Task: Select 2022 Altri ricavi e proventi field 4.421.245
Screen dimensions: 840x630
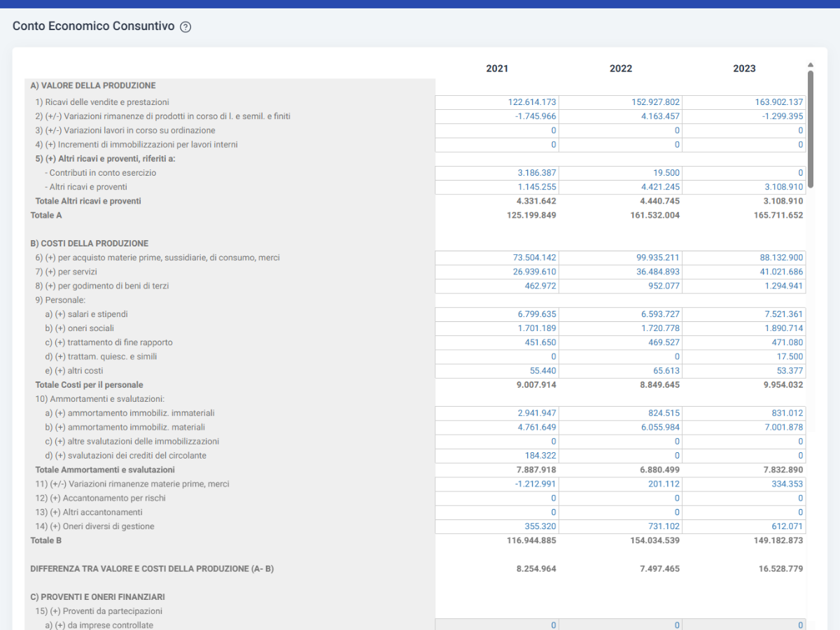Action: pos(621,188)
